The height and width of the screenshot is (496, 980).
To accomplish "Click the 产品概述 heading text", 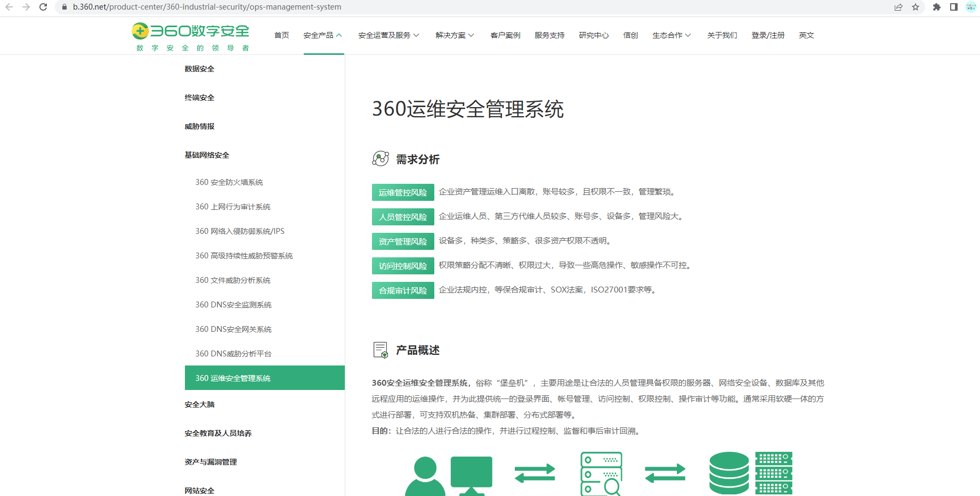I will 418,350.
